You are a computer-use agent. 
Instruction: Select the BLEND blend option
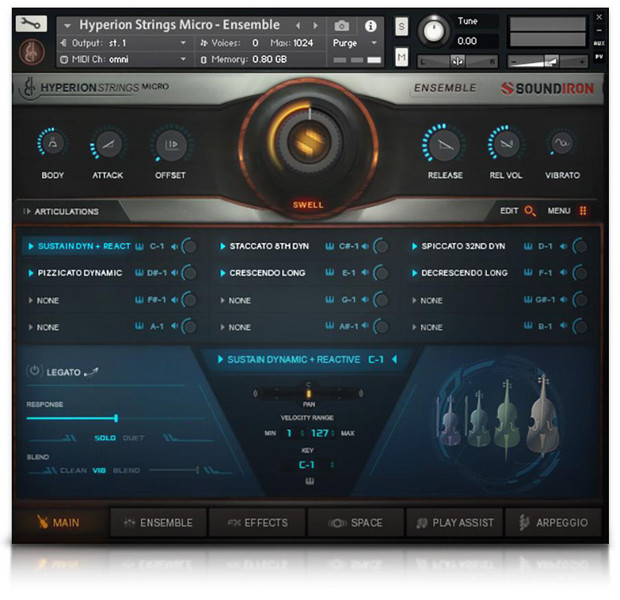(126, 470)
